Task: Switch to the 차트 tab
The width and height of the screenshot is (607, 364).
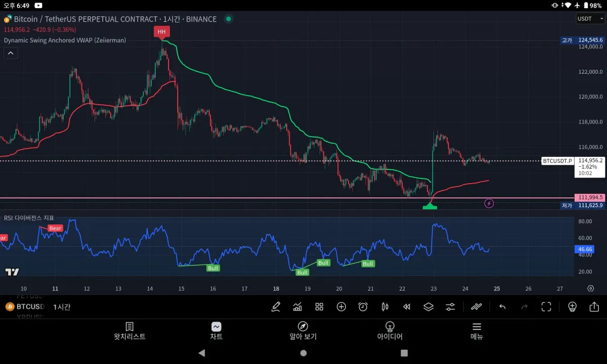Action: 216,331
